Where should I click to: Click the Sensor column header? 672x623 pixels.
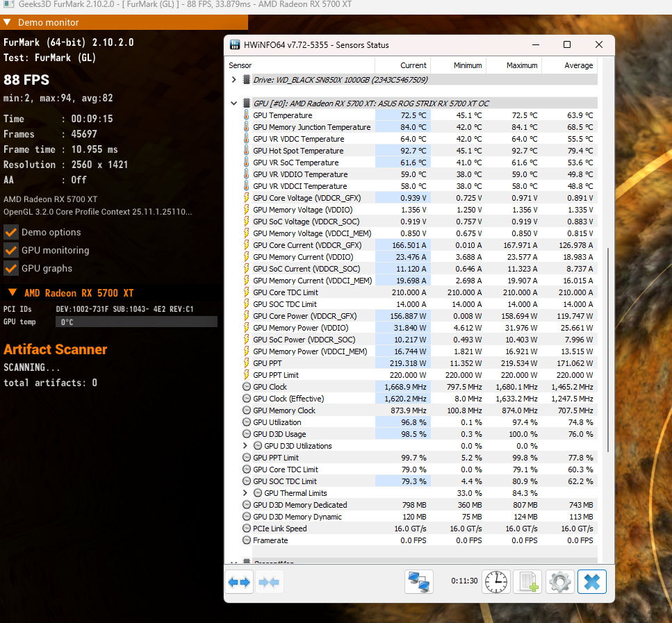click(300, 65)
